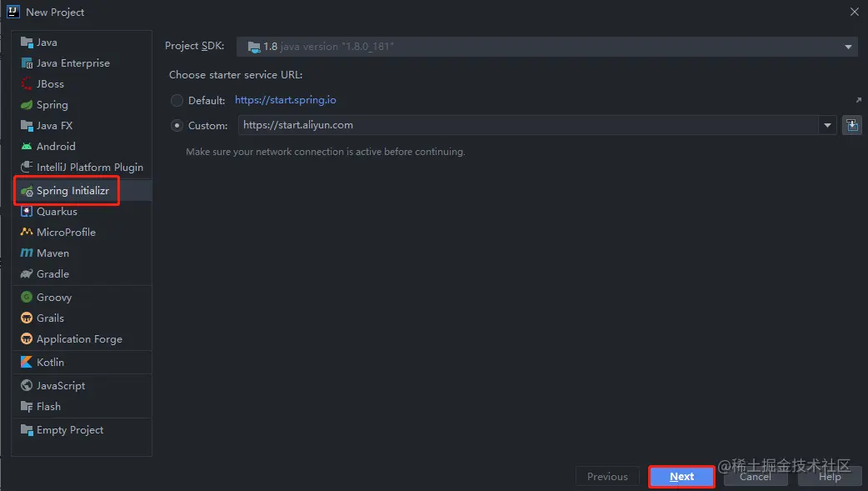868x491 pixels.
Task: Click the Grails icon
Action: 27,318
